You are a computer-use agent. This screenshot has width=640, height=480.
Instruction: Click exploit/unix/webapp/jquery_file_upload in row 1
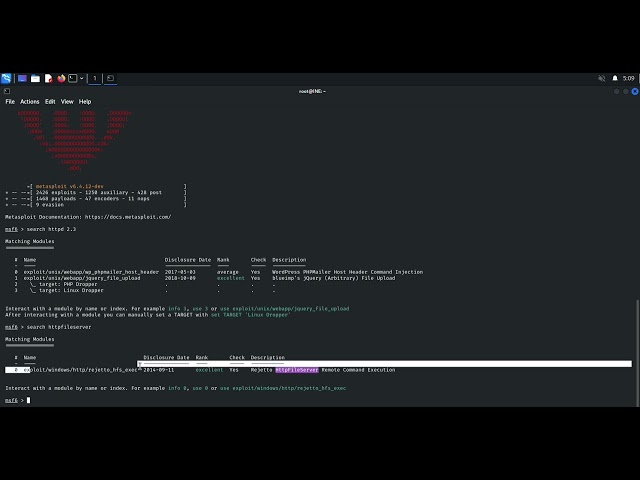click(82, 278)
